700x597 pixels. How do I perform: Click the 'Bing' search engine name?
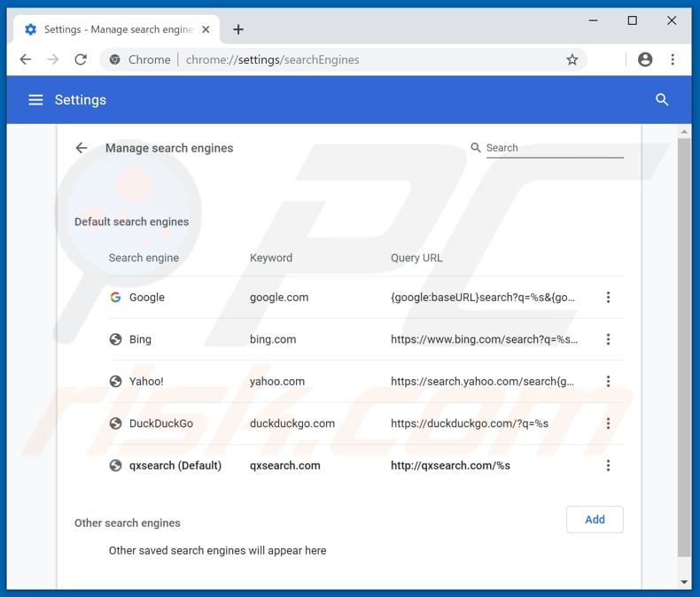[x=140, y=339]
